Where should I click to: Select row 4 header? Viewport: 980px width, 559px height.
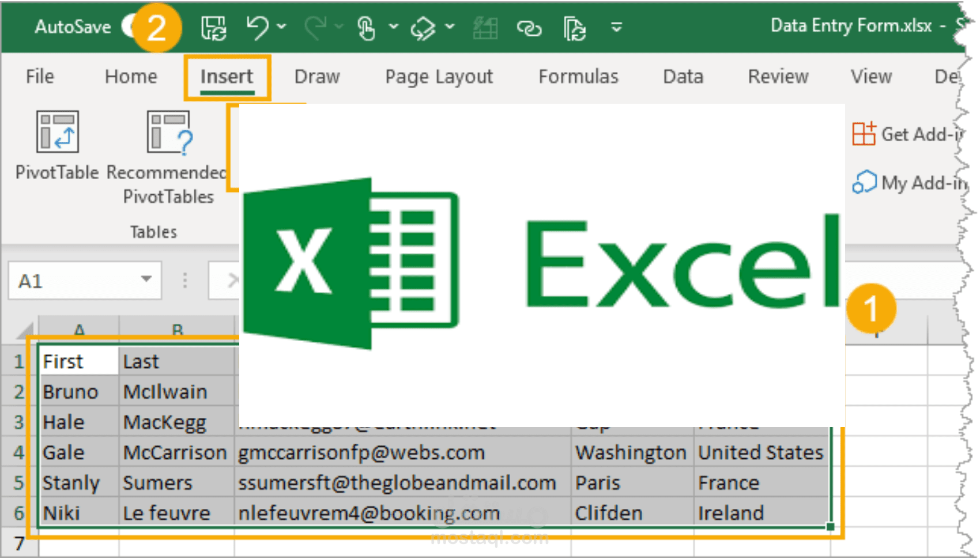pyautogui.click(x=19, y=452)
